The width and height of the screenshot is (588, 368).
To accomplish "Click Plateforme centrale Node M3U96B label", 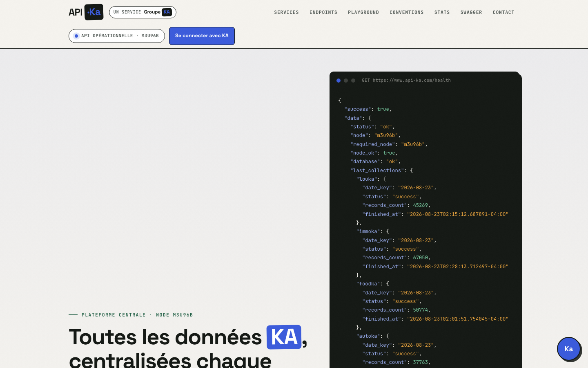I will point(137,315).
